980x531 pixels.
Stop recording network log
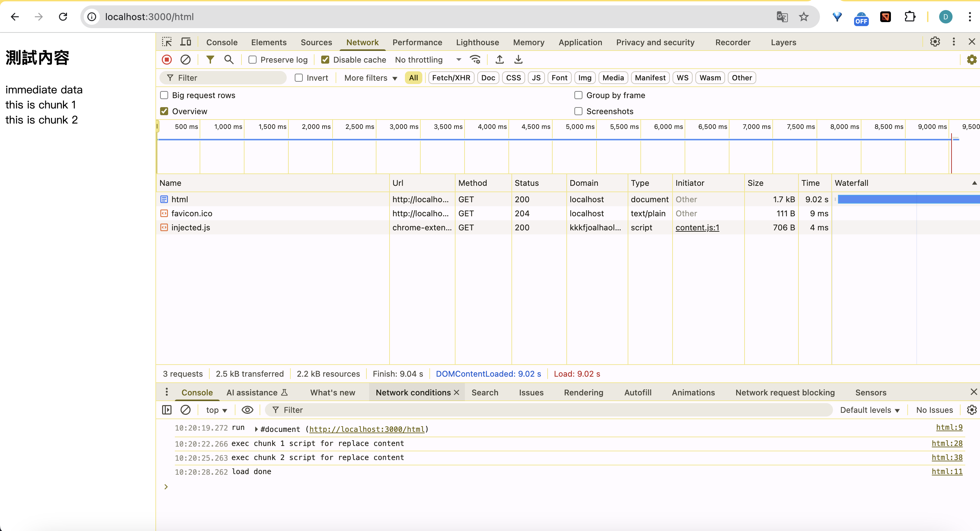167,60
